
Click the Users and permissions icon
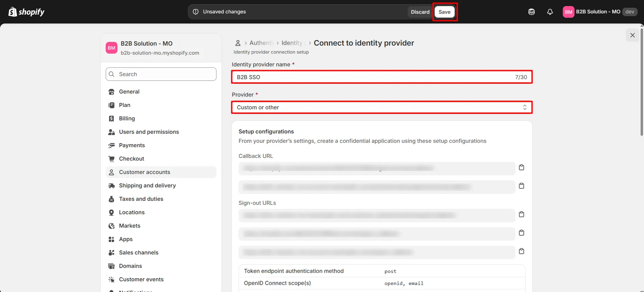click(x=111, y=132)
